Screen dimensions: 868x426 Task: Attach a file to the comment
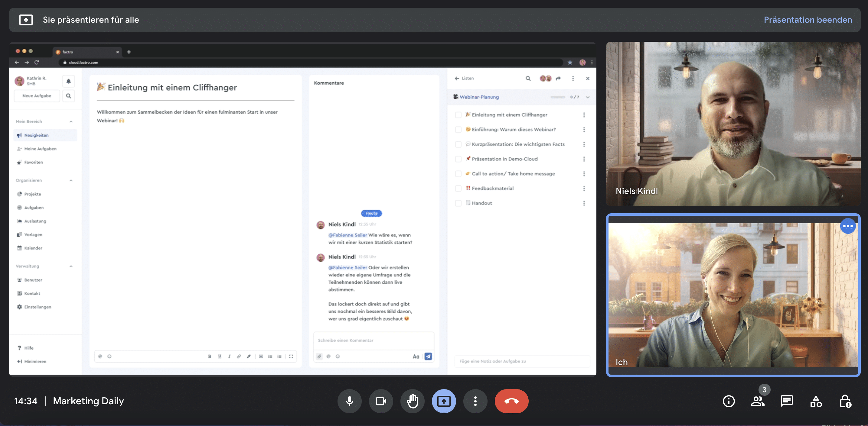click(x=319, y=356)
